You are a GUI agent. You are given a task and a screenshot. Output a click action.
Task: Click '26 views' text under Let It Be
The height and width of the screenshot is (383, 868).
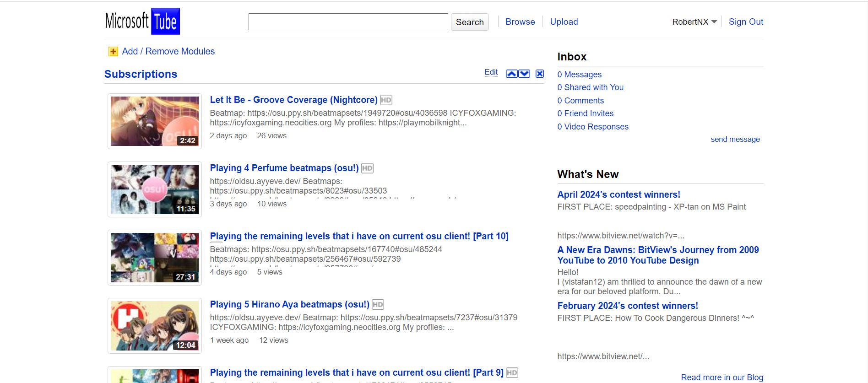click(271, 135)
